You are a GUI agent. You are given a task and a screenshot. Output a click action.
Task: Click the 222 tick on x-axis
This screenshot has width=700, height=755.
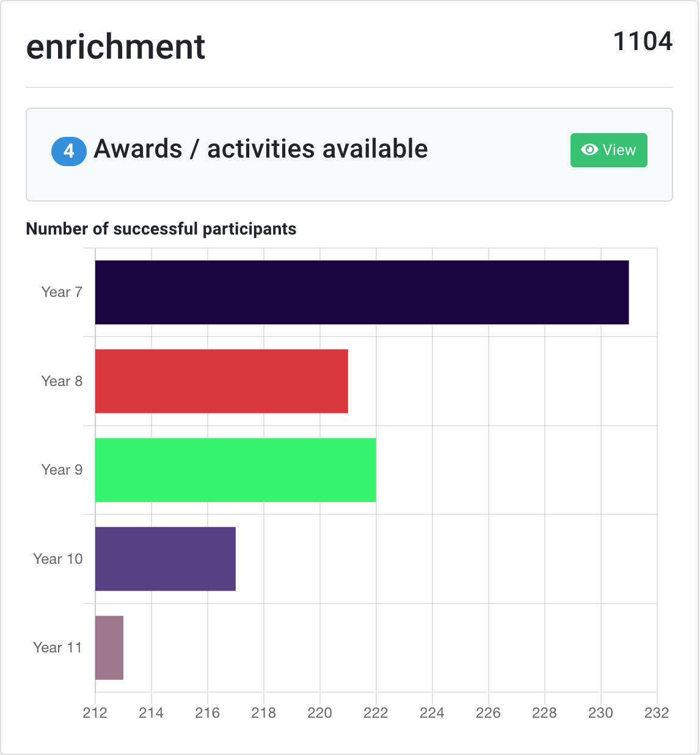pos(376,713)
